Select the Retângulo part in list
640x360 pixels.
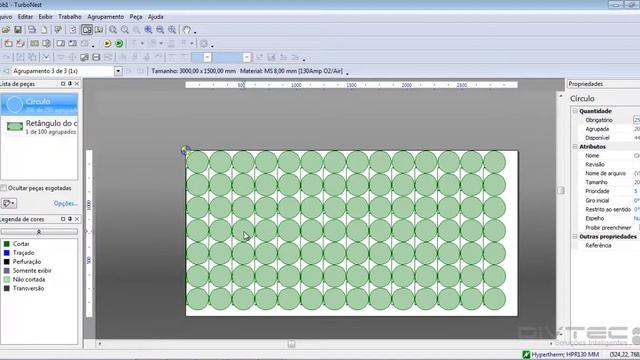tap(39, 127)
